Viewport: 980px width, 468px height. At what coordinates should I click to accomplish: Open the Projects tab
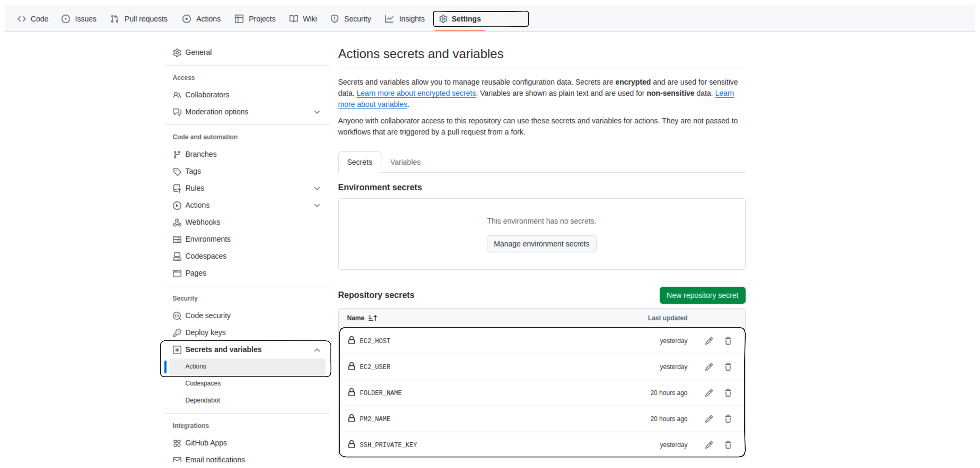(x=255, y=19)
